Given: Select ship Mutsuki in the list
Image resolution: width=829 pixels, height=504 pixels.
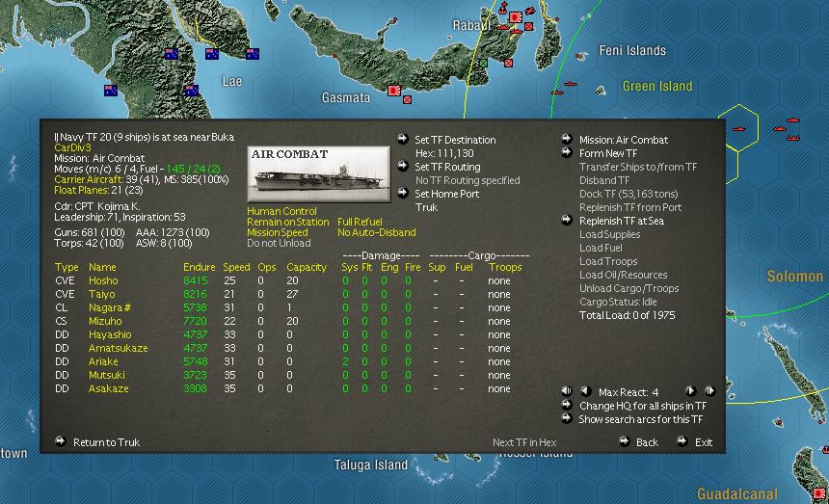Looking at the screenshot, I should [x=107, y=376].
